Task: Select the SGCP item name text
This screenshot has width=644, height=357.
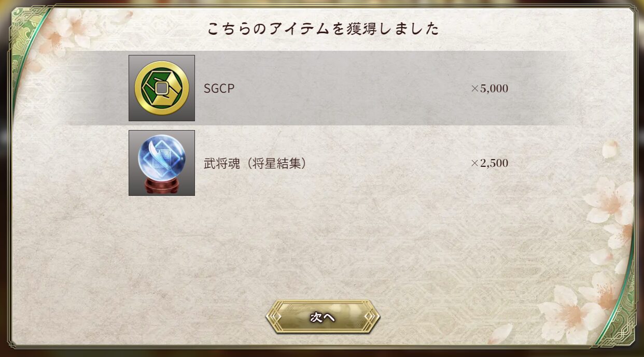Action: click(219, 89)
